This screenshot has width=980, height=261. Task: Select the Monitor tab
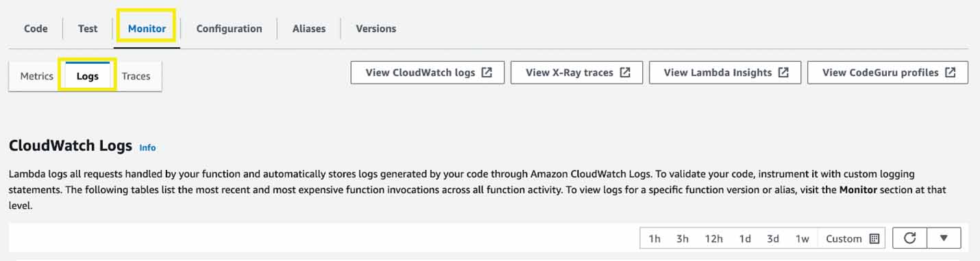coord(147,29)
